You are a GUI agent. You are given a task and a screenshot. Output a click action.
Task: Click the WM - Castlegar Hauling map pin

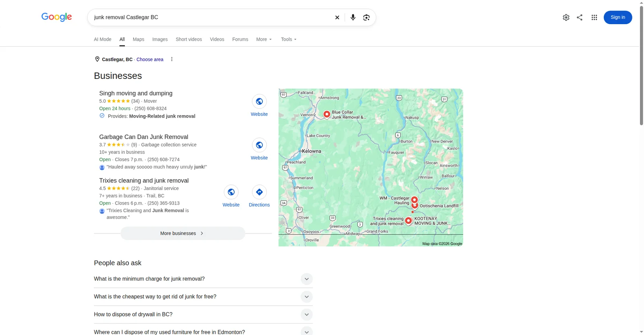(x=414, y=199)
